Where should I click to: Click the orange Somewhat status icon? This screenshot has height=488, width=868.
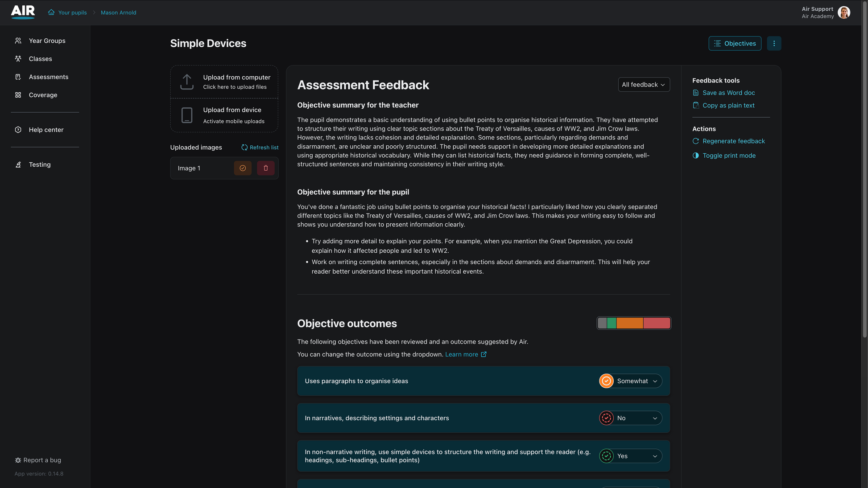tap(606, 381)
